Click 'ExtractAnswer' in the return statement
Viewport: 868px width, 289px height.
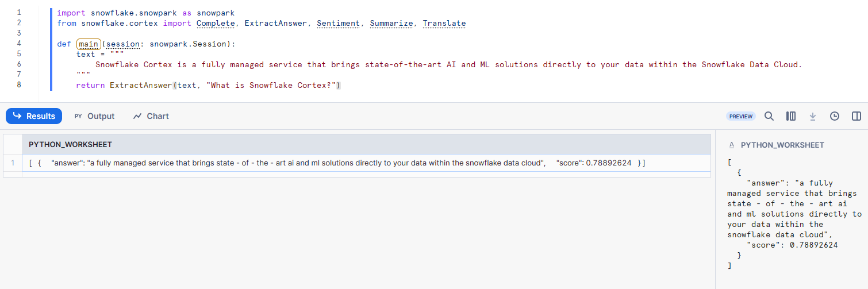(141, 85)
